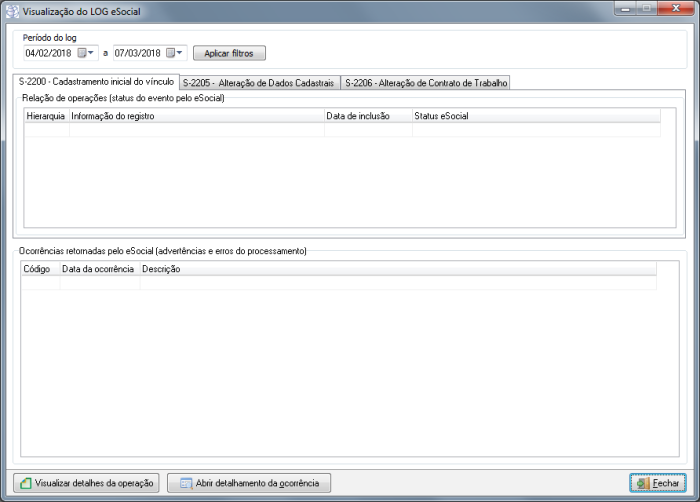Click the eSocial app icon in title bar
The image size is (700, 502).
(x=12, y=9)
